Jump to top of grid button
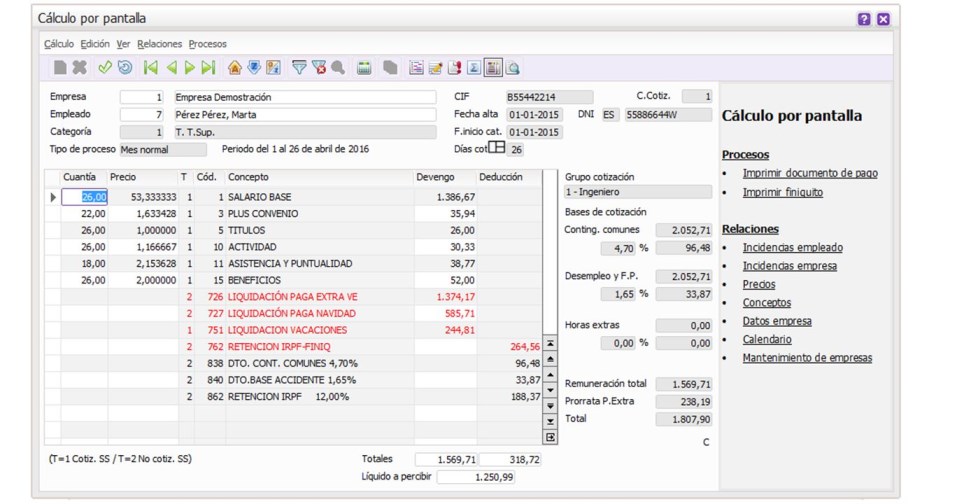The height and width of the screenshot is (504, 971). coord(550,344)
